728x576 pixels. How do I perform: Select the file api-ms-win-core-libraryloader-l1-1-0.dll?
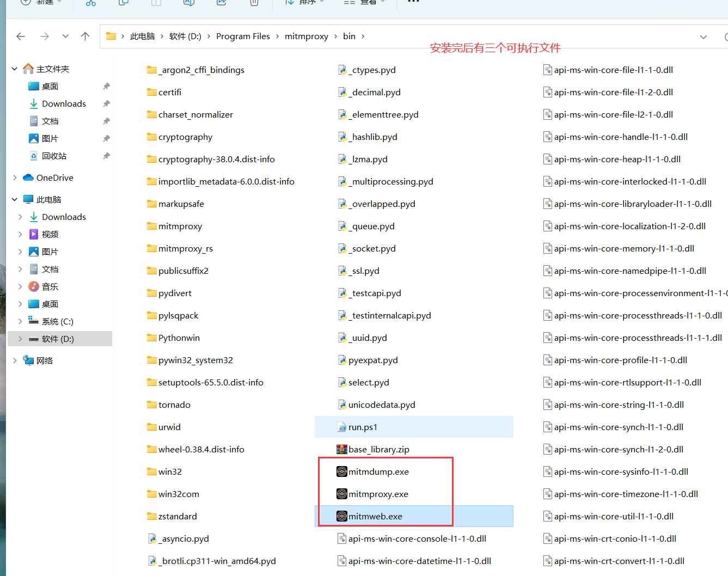[x=633, y=204]
